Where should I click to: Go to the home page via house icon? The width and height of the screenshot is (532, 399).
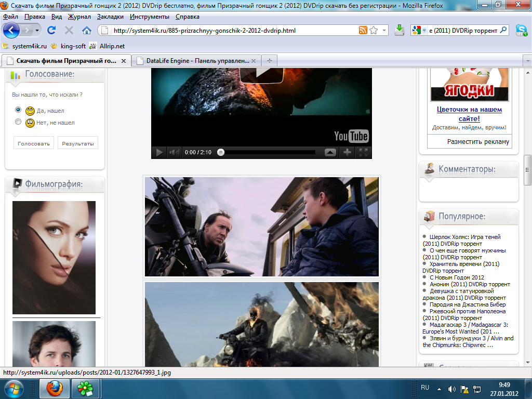(87, 31)
